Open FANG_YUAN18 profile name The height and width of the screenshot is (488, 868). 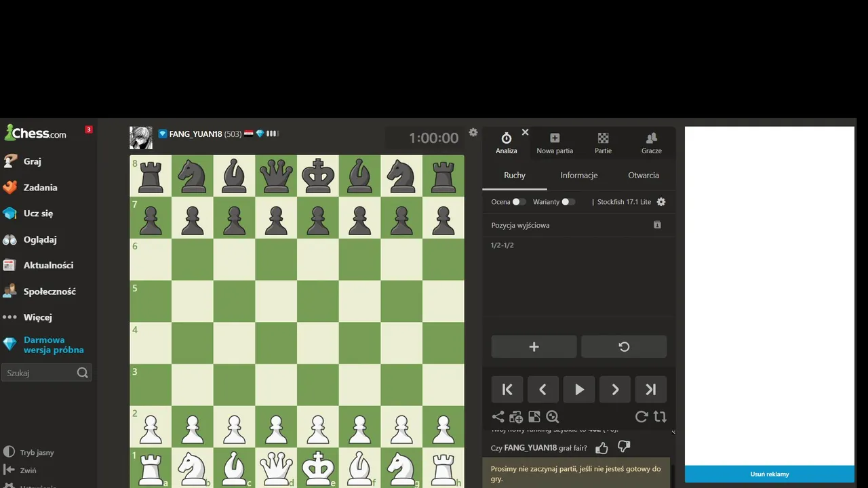(195, 134)
